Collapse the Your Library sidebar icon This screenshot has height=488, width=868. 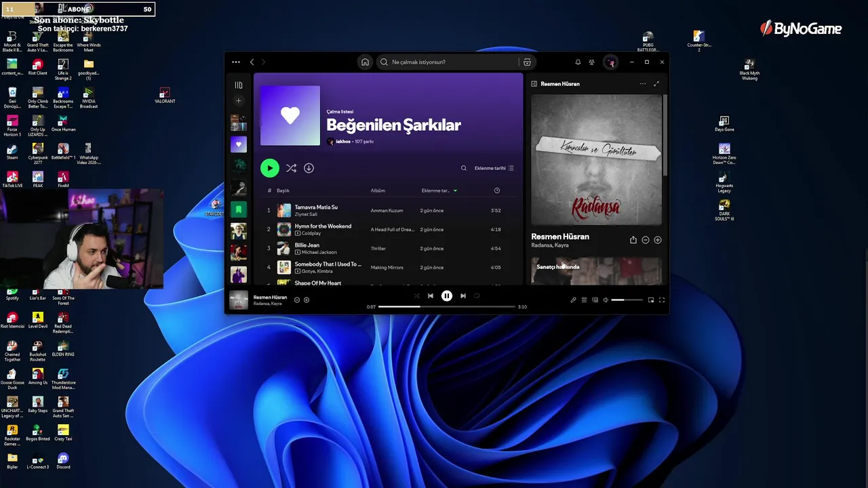click(238, 85)
